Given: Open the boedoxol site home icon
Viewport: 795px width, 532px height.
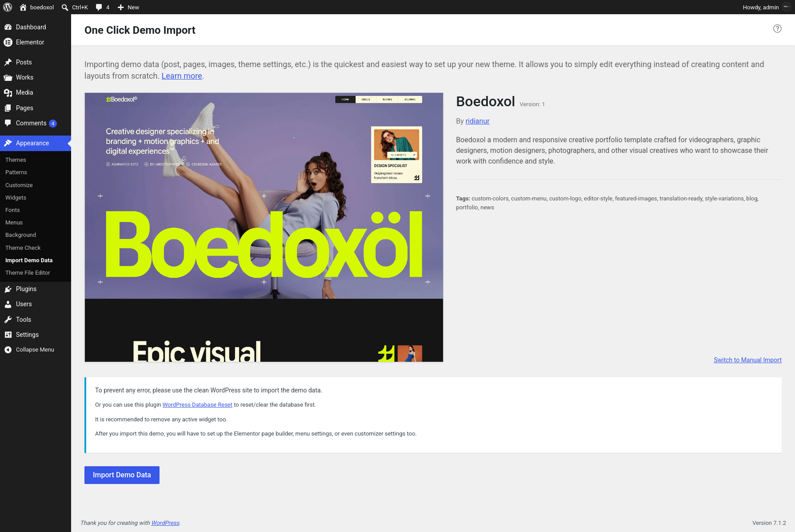Looking at the screenshot, I should tap(23, 7).
